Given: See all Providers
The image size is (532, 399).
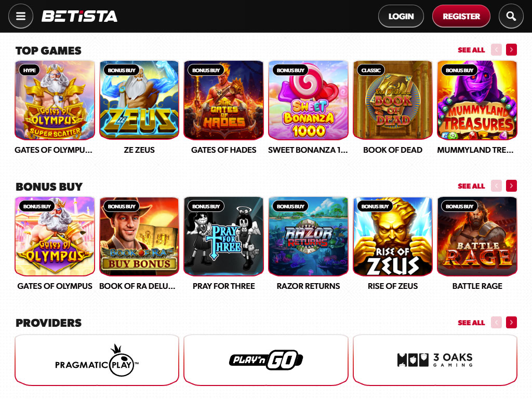Looking at the screenshot, I should tap(471, 323).
